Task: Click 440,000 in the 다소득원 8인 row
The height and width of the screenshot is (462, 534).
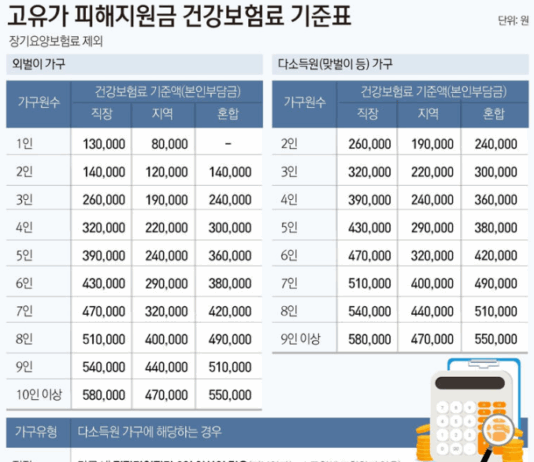Action: pyautogui.click(x=432, y=312)
